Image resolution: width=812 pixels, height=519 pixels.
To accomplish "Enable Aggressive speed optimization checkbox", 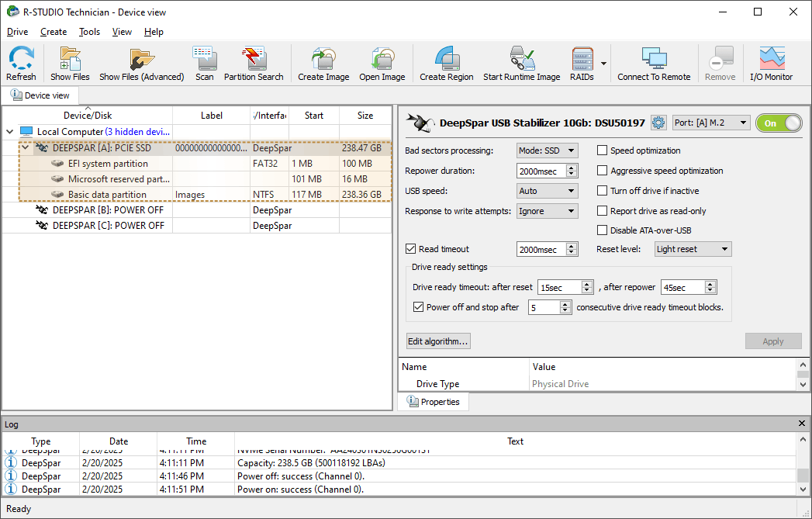I will (x=602, y=171).
